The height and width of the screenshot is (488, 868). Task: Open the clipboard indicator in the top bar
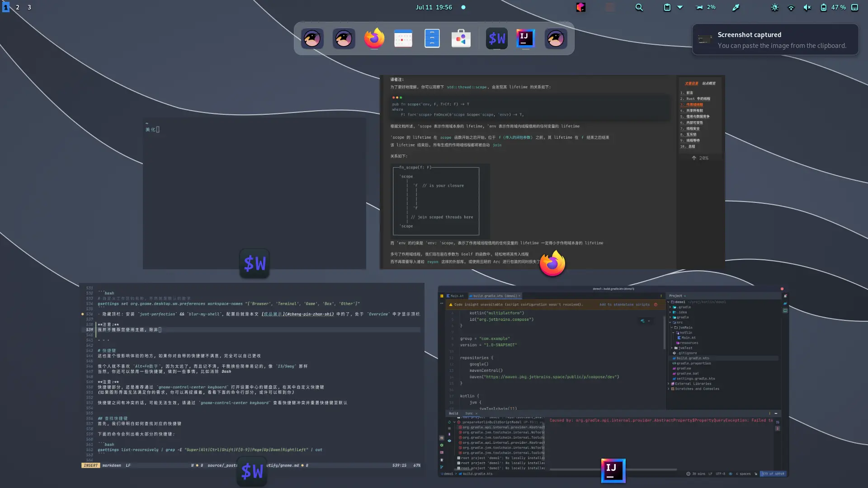pos(667,7)
